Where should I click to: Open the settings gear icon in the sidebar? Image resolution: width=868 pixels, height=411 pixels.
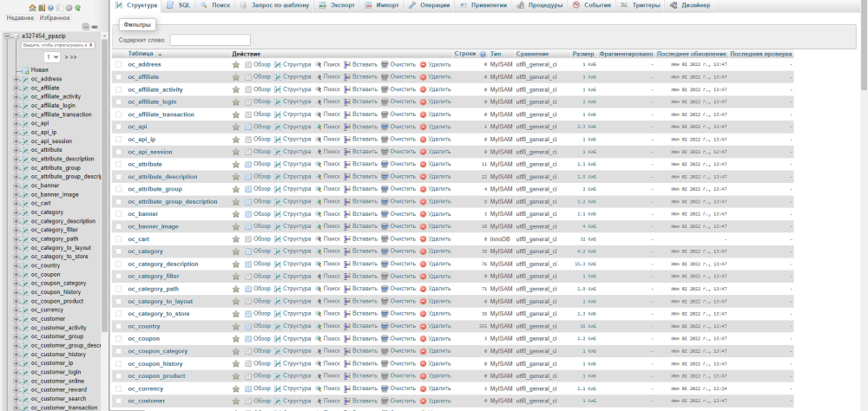point(68,7)
